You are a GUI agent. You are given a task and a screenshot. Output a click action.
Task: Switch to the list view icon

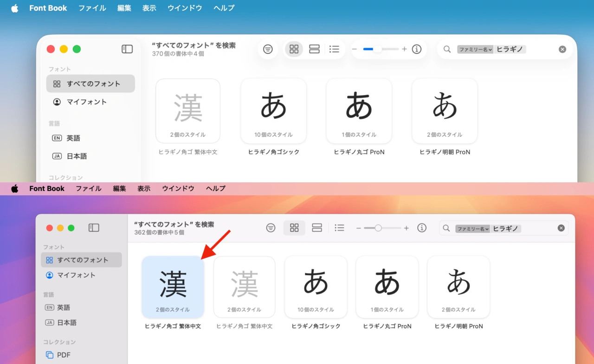tap(335, 49)
